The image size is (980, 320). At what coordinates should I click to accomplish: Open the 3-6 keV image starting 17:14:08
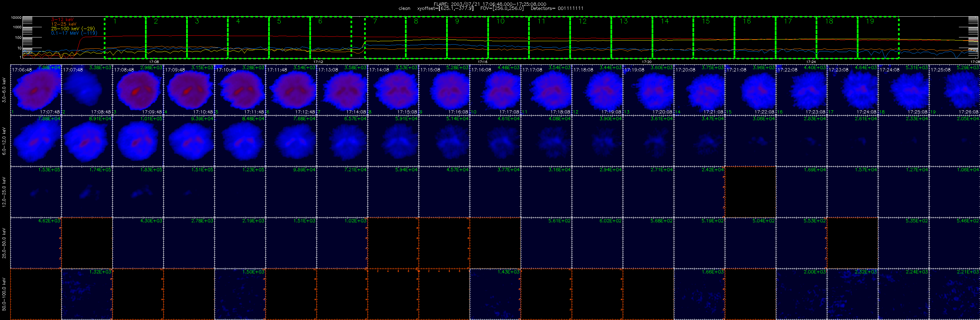tap(393, 90)
